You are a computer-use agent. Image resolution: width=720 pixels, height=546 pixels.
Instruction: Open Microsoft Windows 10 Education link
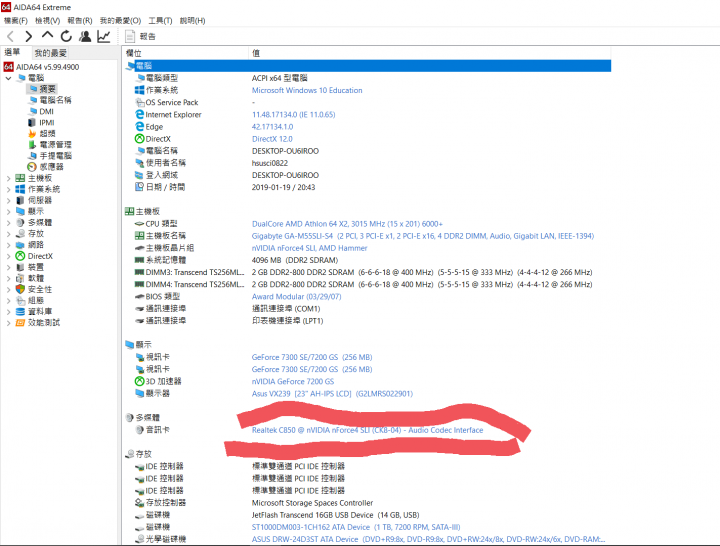307,90
